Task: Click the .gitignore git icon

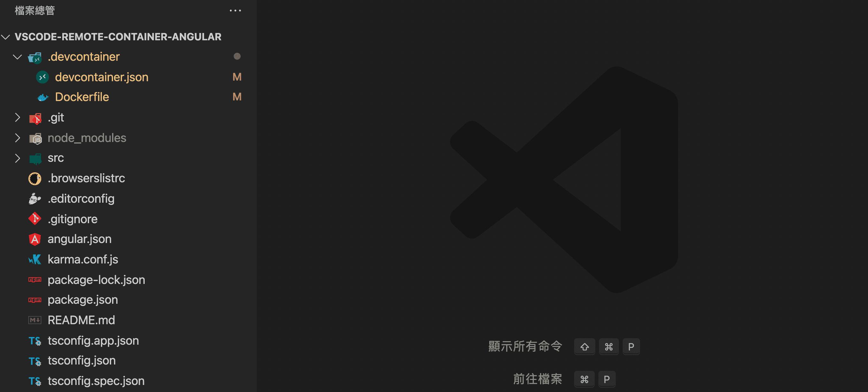Action: tap(35, 219)
